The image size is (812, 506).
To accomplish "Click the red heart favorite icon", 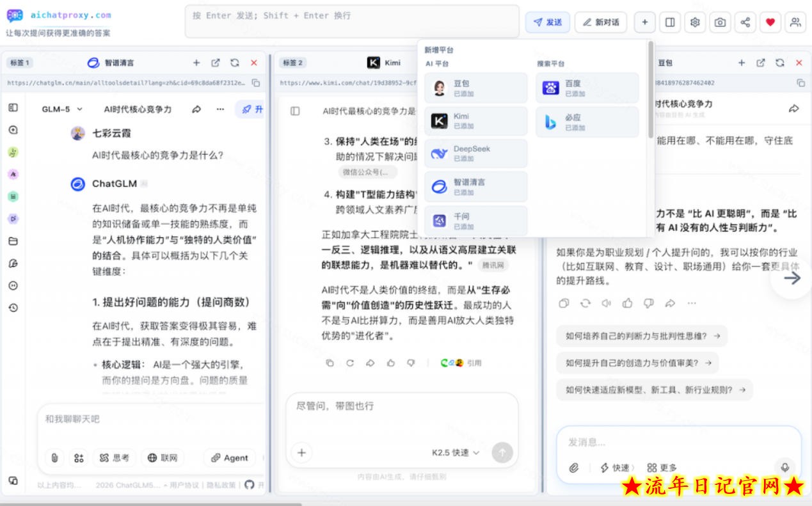I will coord(770,22).
